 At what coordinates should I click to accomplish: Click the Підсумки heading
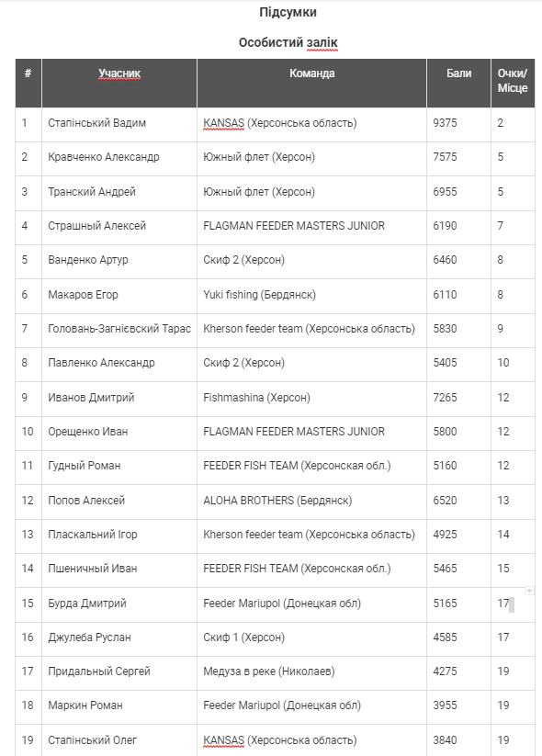click(288, 12)
